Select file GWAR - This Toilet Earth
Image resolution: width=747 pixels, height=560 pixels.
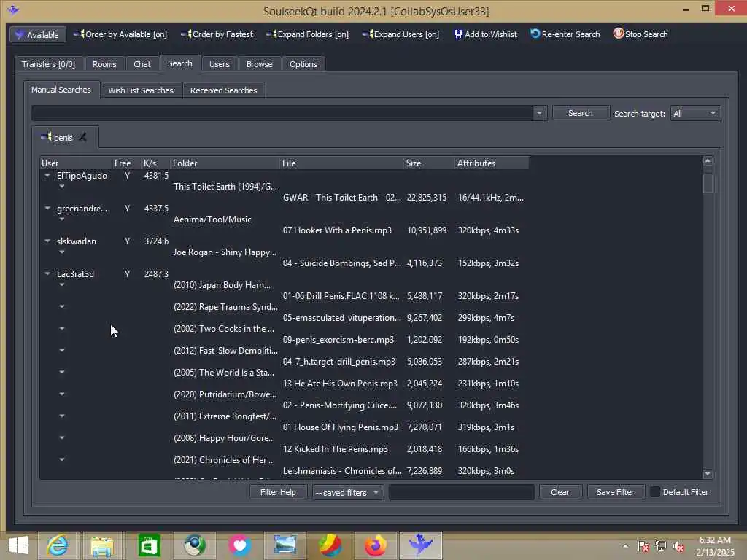(x=341, y=197)
